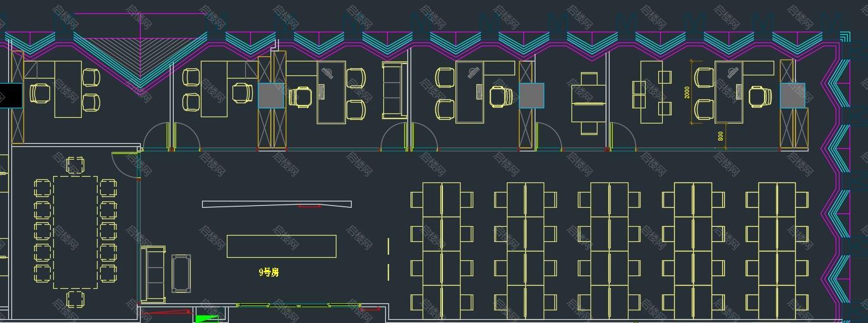Click the chair at the conference table's top end

75,165
